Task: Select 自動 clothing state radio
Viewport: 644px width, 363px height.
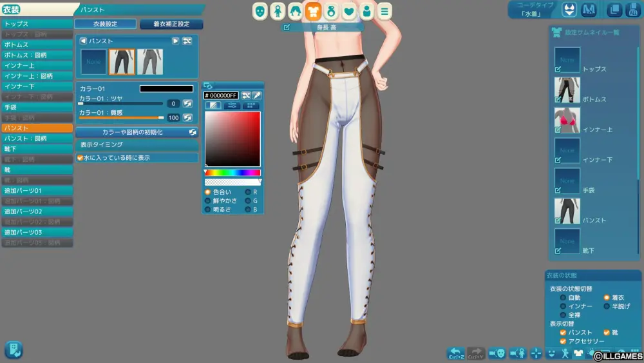Action: click(563, 298)
